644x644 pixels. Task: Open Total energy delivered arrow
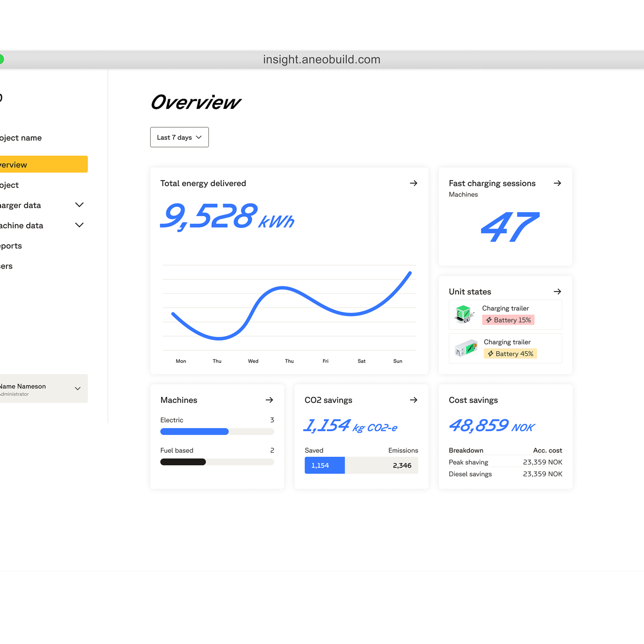coord(413,183)
